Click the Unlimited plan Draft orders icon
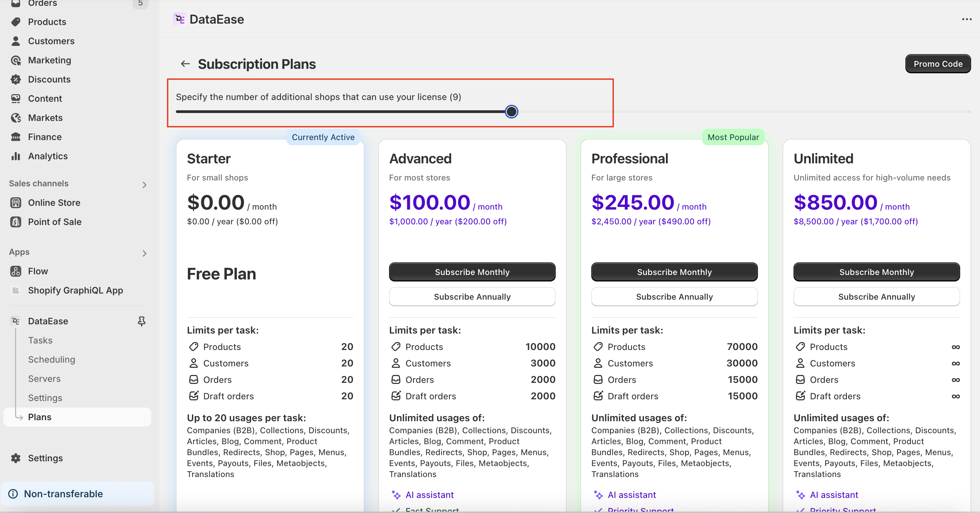 pos(800,396)
